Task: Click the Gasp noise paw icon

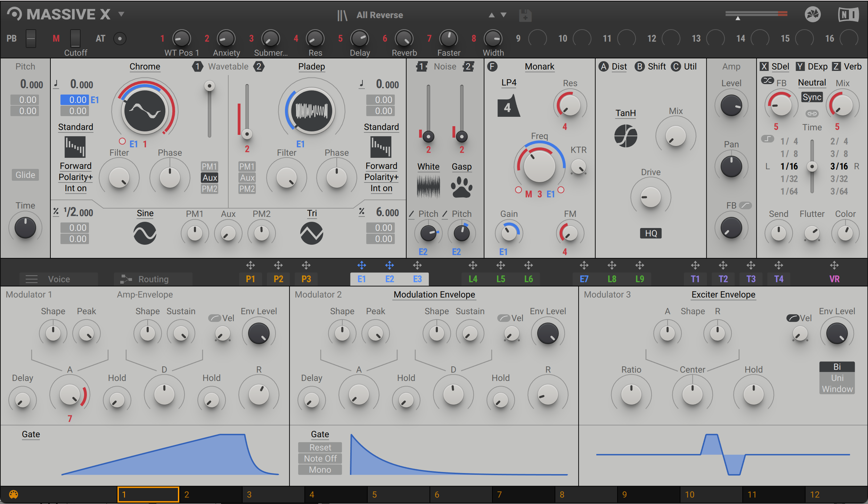Action: pyautogui.click(x=461, y=187)
